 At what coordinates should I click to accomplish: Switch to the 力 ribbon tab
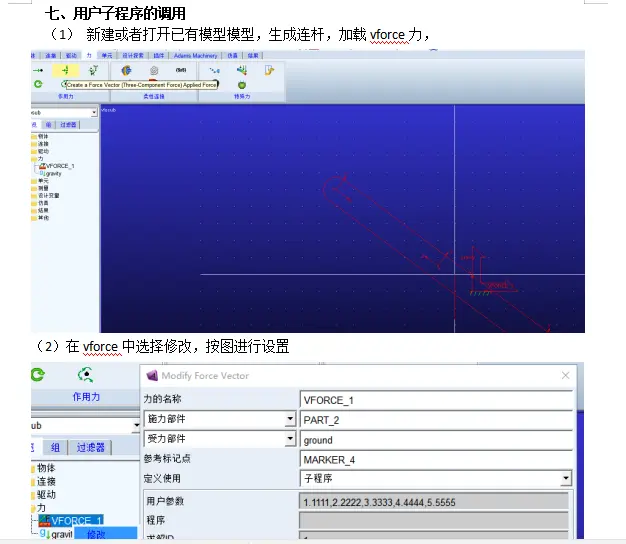coord(89,55)
